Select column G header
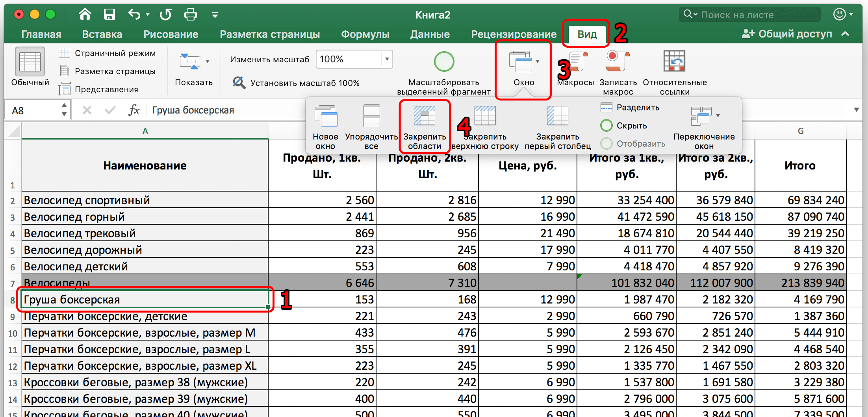 click(x=800, y=131)
